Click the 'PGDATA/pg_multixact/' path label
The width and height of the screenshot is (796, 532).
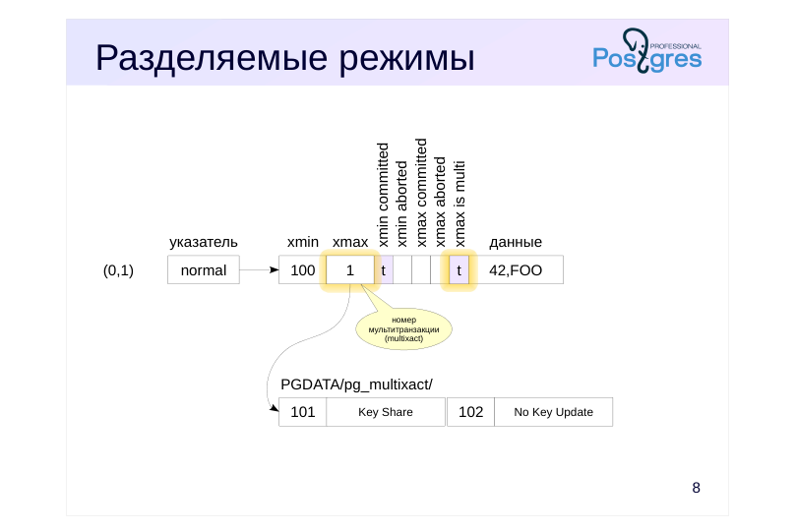(x=356, y=384)
